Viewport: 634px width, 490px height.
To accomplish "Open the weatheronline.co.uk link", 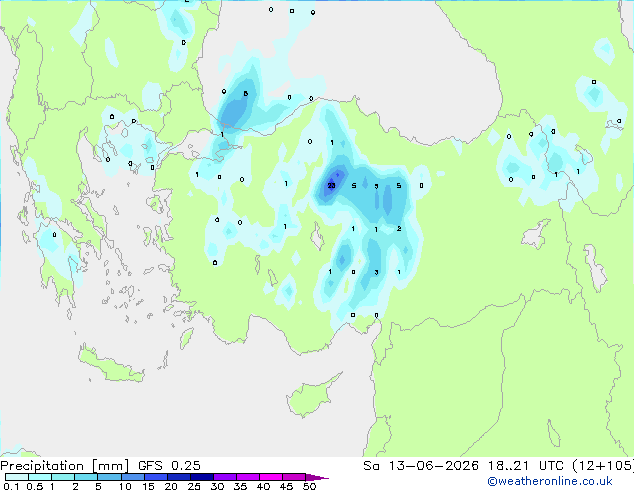I will 550,481.
